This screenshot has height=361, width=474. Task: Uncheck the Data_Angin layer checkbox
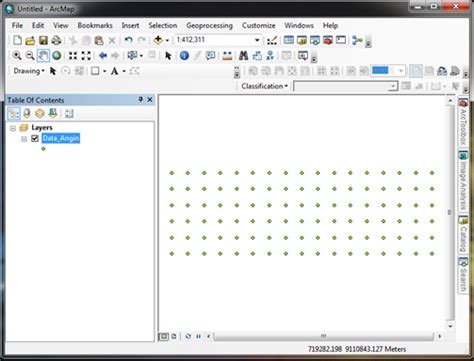[x=35, y=138]
